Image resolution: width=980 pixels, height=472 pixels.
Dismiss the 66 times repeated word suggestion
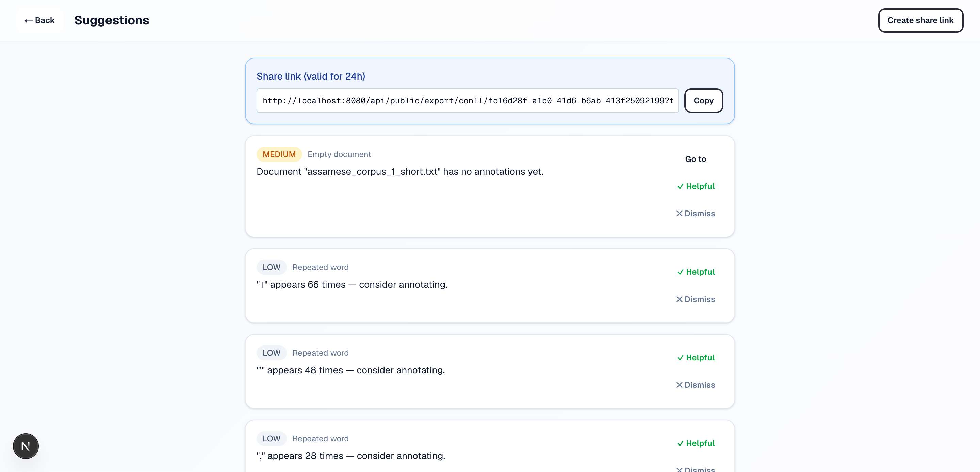tap(696, 299)
